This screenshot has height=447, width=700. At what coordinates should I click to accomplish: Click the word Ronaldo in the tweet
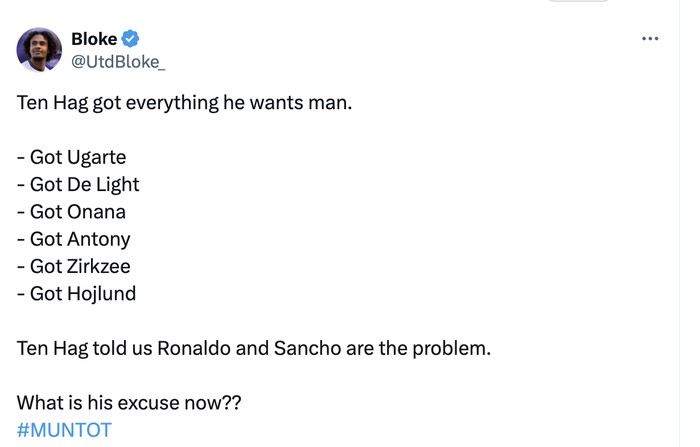(x=193, y=349)
